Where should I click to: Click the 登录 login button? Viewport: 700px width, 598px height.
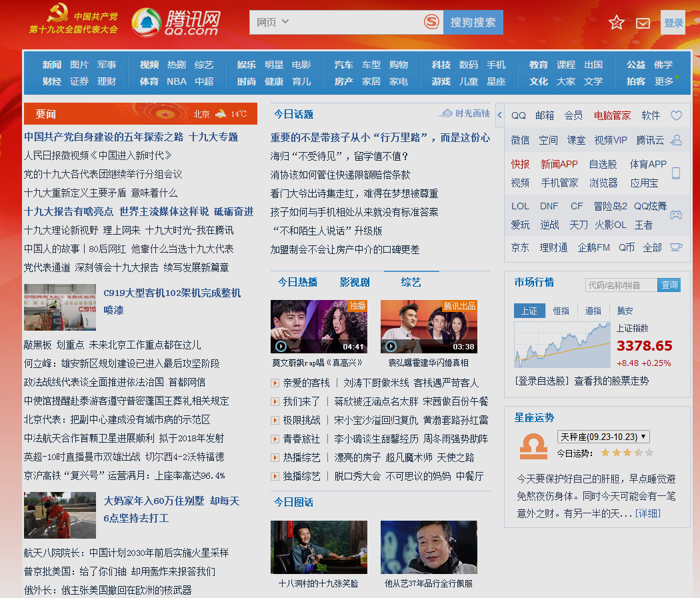673,22
